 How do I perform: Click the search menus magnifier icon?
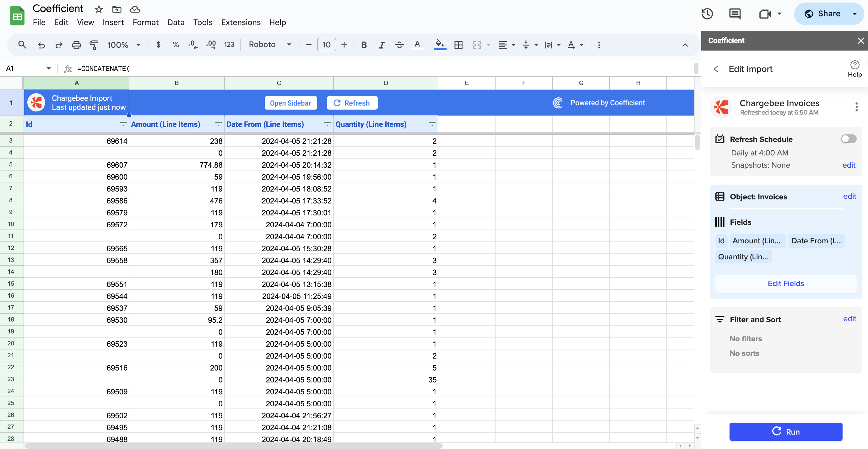tap(22, 45)
